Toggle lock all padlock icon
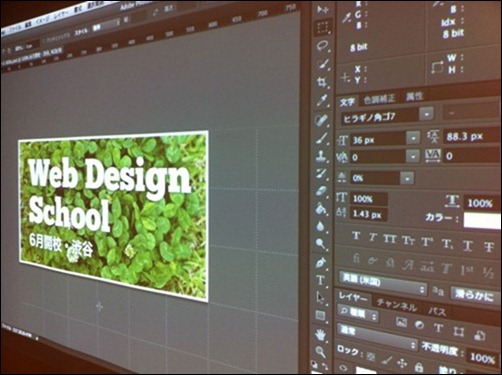The image size is (502, 375). 419,366
